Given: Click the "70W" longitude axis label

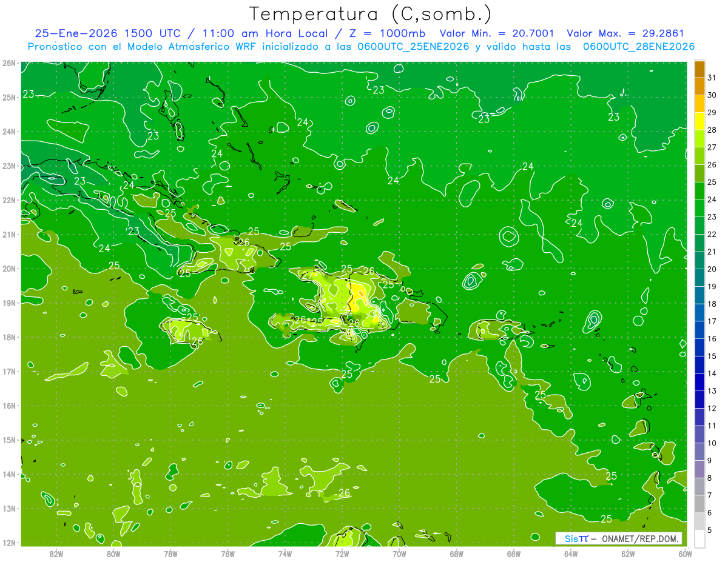Looking at the screenshot, I should coord(399,554).
